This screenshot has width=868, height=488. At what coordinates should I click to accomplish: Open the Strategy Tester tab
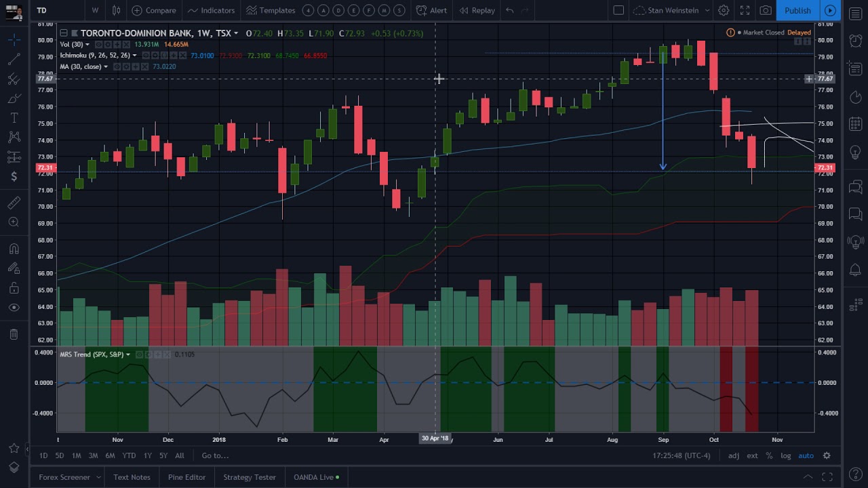pos(250,477)
